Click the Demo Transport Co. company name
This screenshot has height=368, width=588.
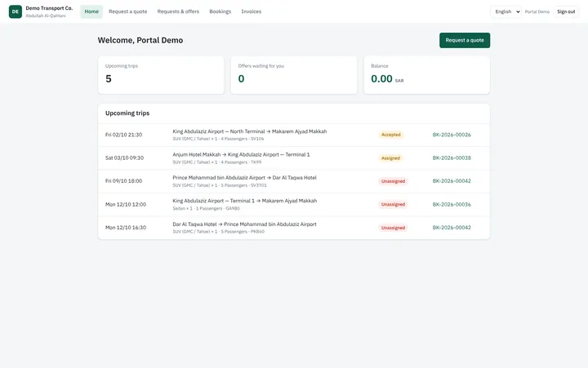click(x=49, y=8)
